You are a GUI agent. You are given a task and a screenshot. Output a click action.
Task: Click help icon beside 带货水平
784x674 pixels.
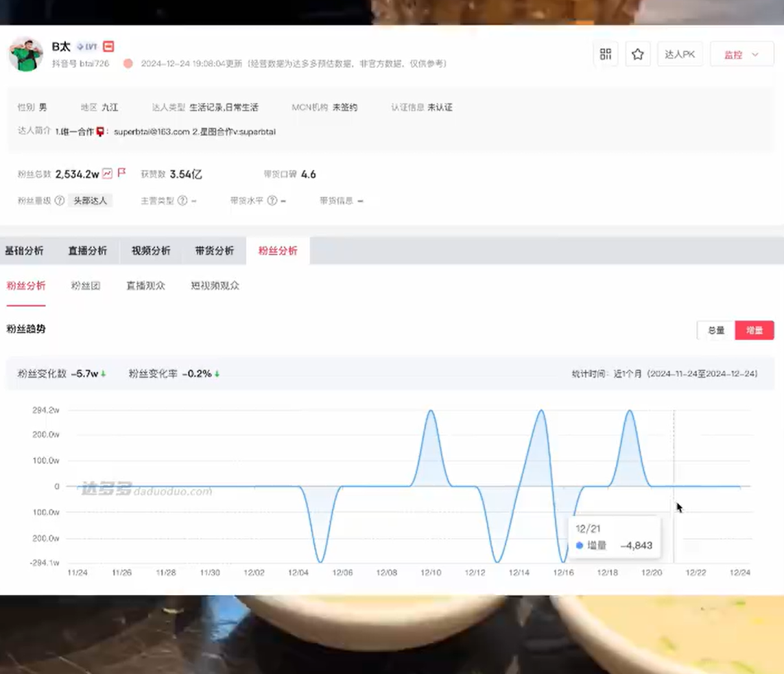(x=272, y=200)
